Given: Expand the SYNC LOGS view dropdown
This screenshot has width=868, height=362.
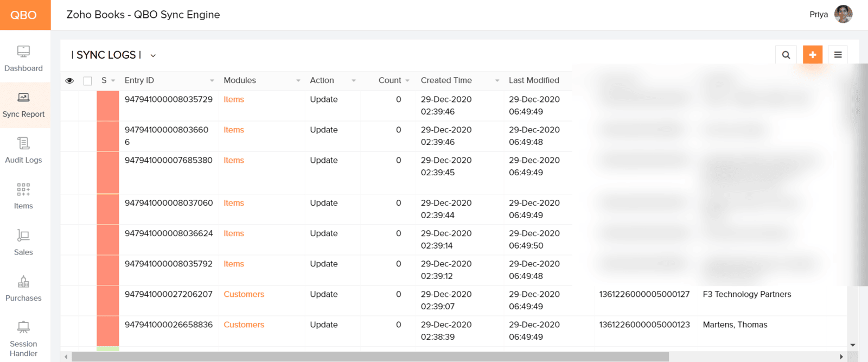Looking at the screenshot, I should (153, 55).
